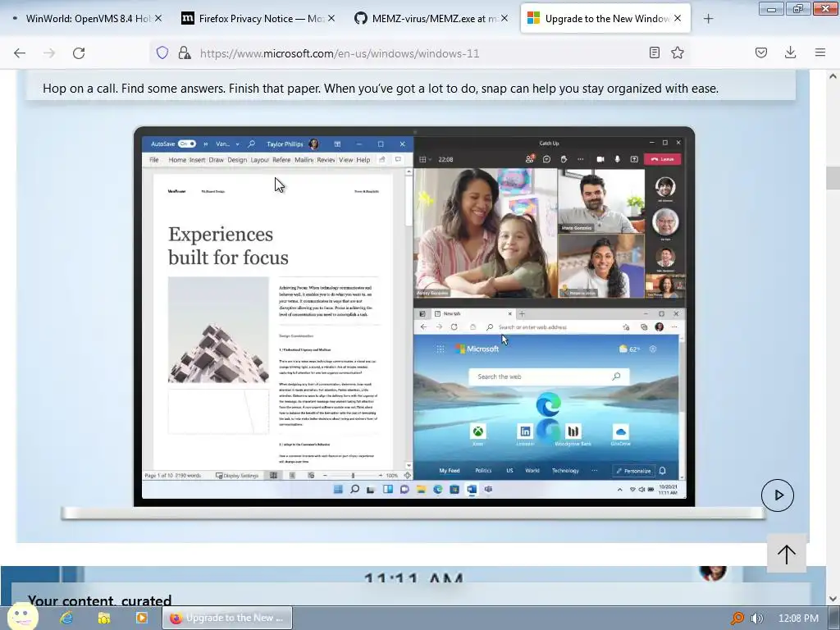Viewport: 840px width, 630px height.
Task: Save page to Pocket
Action: pyautogui.click(x=761, y=52)
